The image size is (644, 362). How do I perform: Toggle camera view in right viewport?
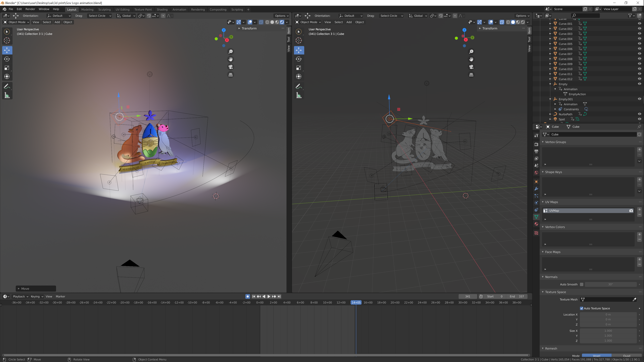coord(471,67)
